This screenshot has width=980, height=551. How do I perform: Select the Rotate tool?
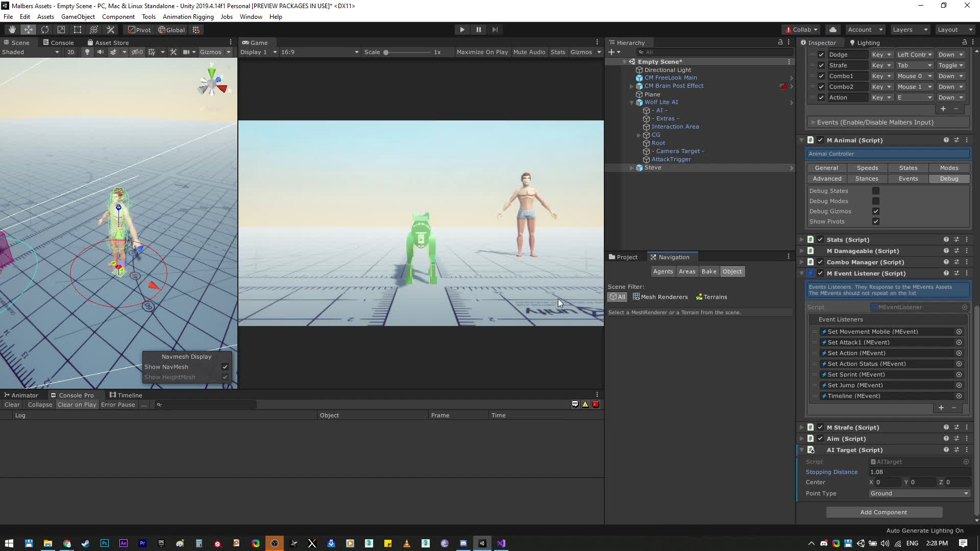pyautogui.click(x=45, y=30)
